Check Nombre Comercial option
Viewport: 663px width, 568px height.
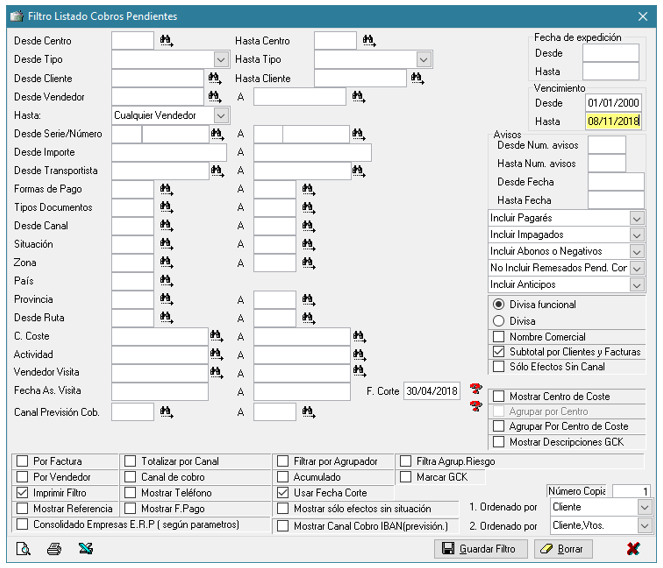pos(499,337)
